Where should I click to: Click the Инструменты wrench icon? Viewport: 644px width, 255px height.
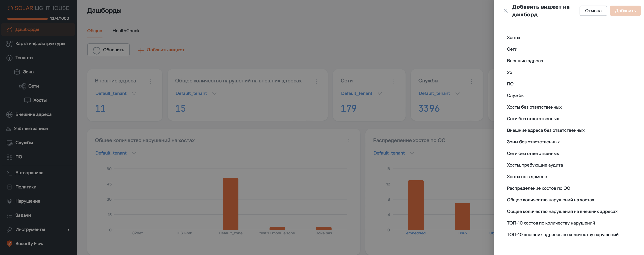point(9,229)
